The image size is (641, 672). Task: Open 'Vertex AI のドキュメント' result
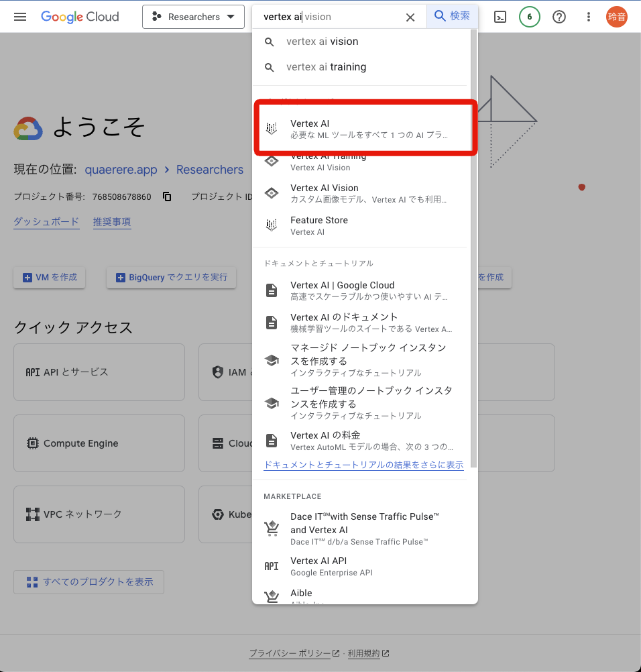pyautogui.click(x=361, y=323)
